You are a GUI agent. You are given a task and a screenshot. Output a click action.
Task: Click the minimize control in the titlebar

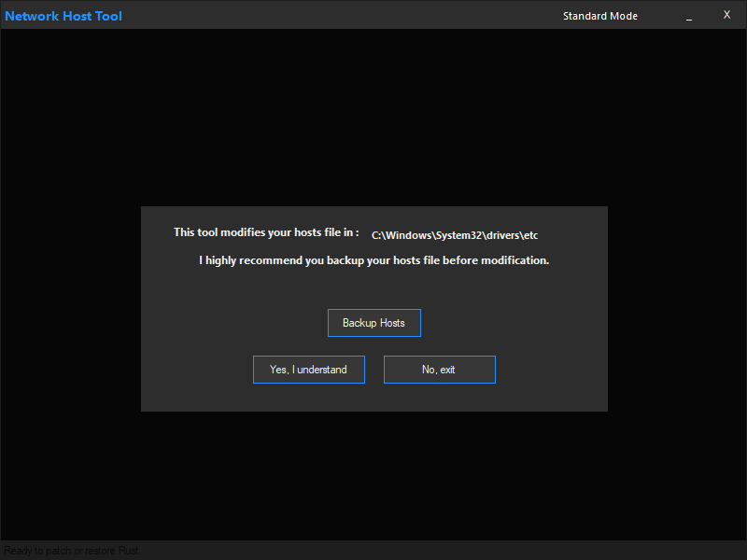point(689,15)
